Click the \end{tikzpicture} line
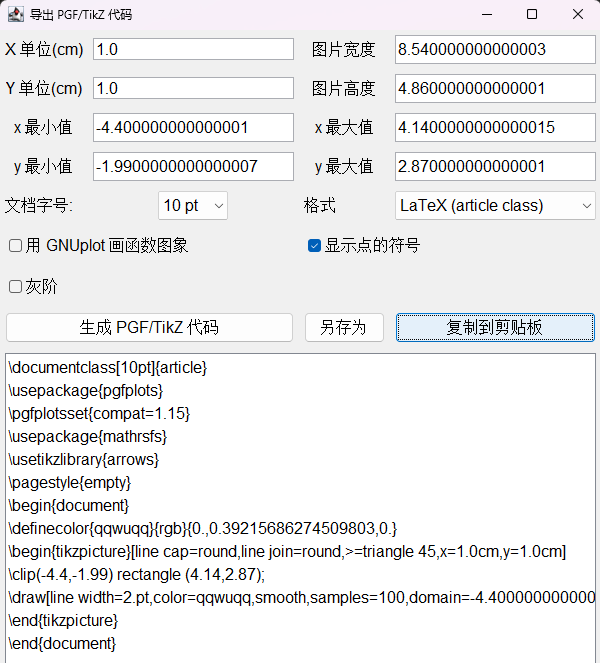Viewport: 600px width, 669px height. [x=63, y=621]
